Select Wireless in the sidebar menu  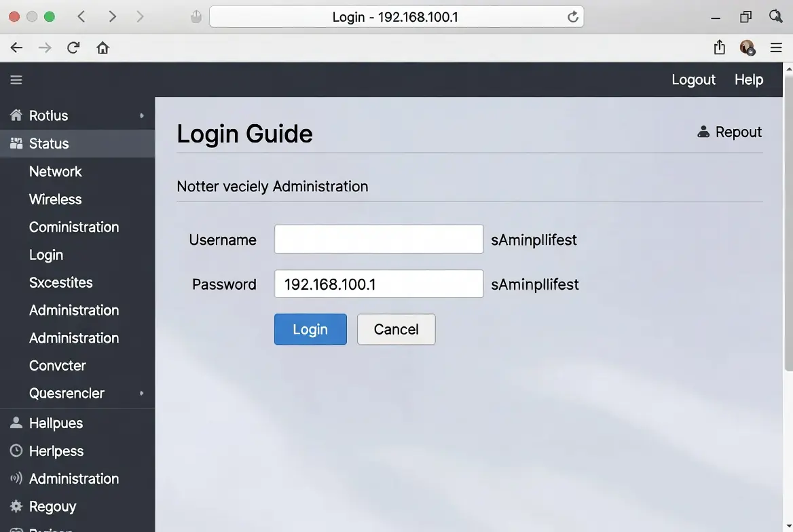tap(55, 199)
